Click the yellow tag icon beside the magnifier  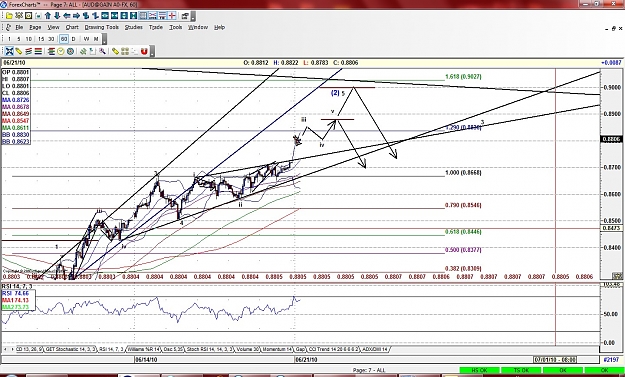point(115,51)
